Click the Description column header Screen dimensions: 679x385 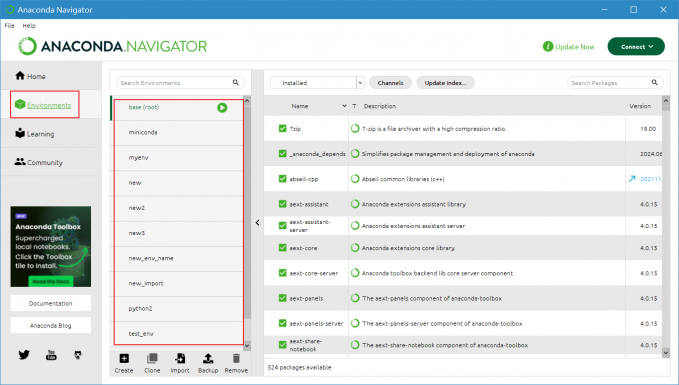pos(380,106)
